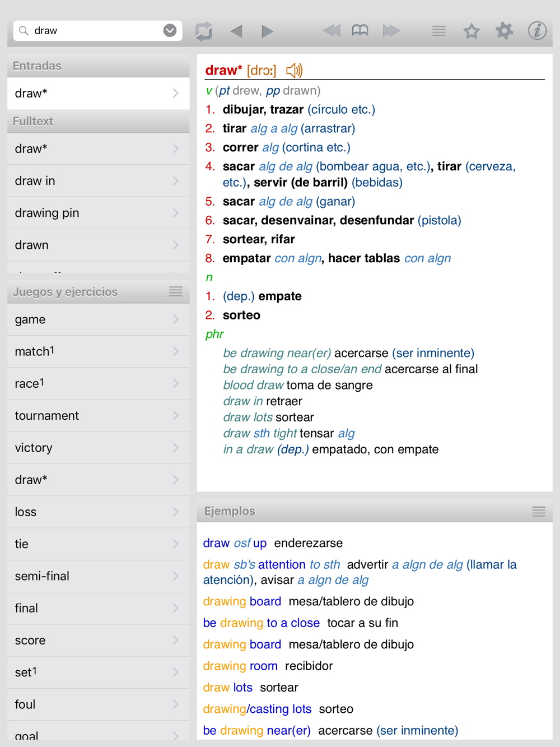Click phrase 'be drawing near(er)' in entry

tap(277, 353)
